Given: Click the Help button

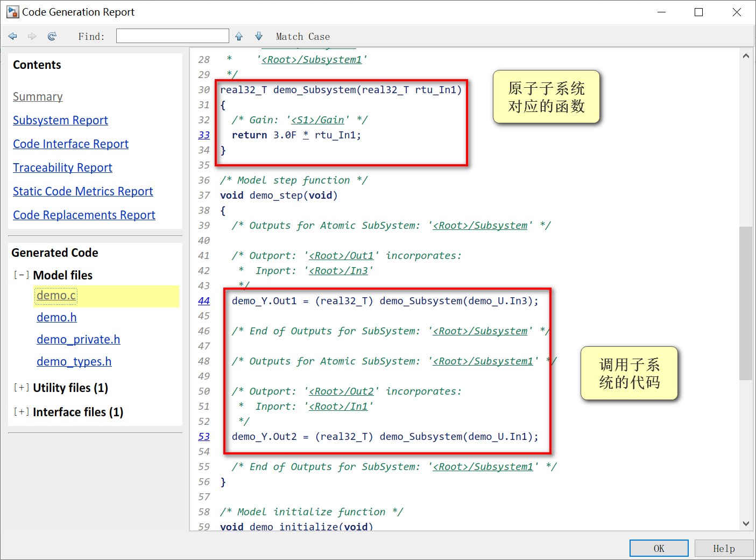Looking at the screenshot, I should coord(724,548).
